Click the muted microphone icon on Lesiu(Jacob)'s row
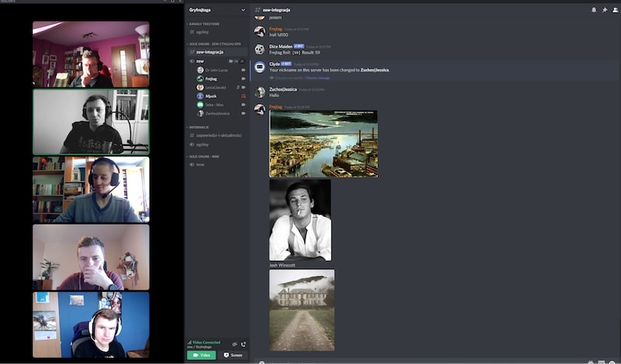 tap(238, 88)
